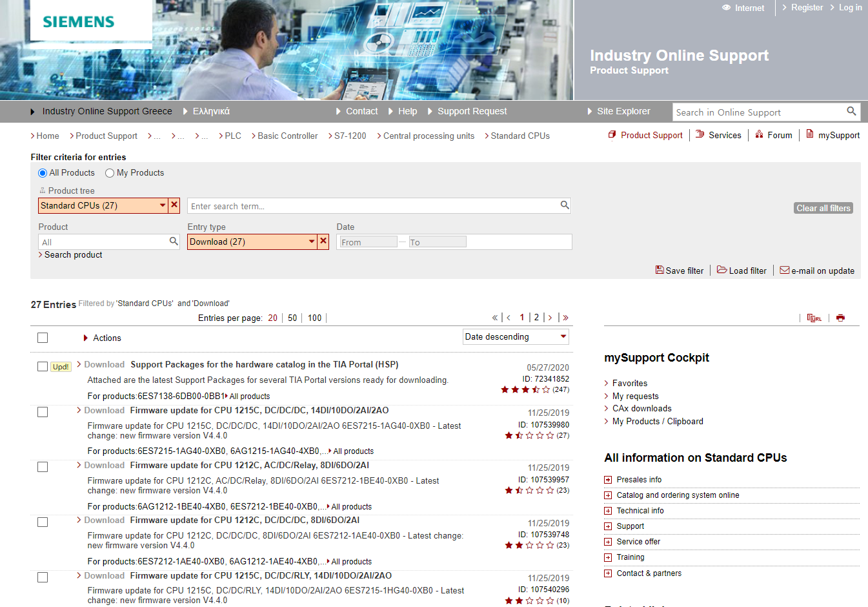Expand Service offer section
Viewport: 868px width, 607px height.
click(608, 542)
